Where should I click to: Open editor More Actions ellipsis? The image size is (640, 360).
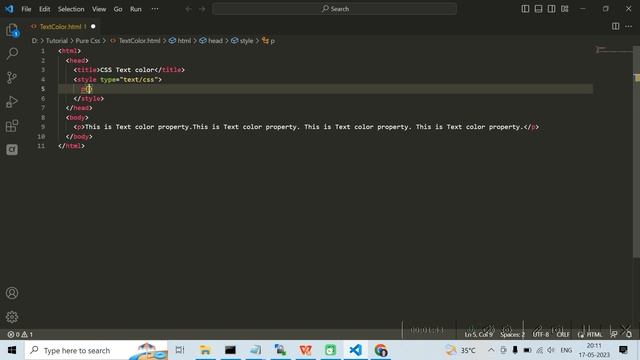628,26
